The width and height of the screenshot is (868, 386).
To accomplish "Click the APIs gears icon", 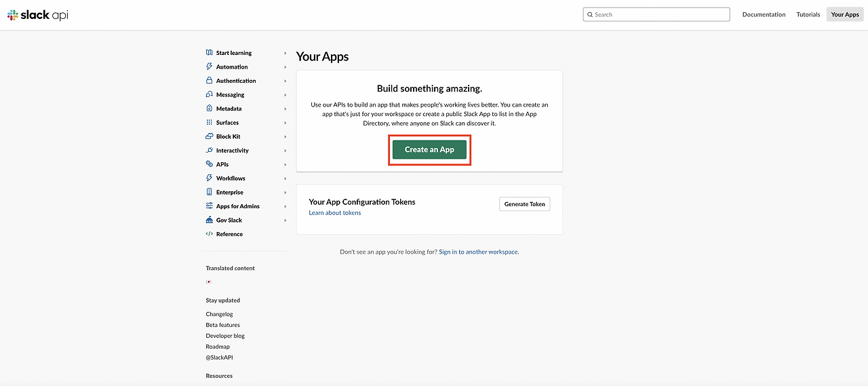I will point(210,164).
